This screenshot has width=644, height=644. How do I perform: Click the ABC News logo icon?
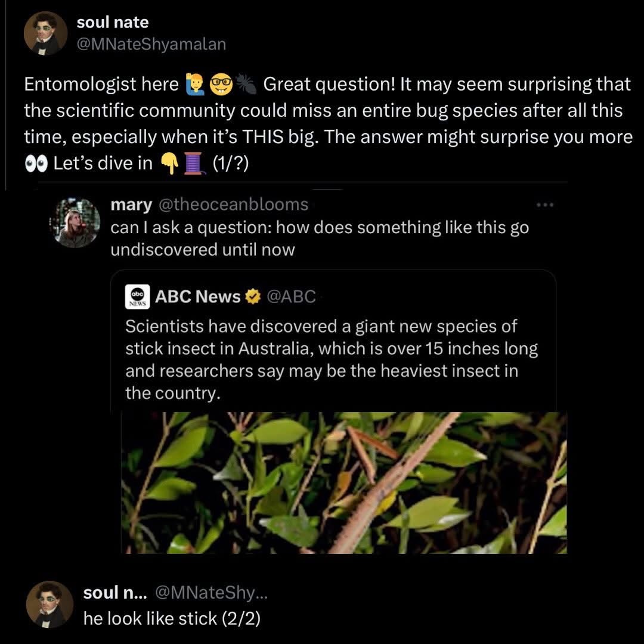137,296
